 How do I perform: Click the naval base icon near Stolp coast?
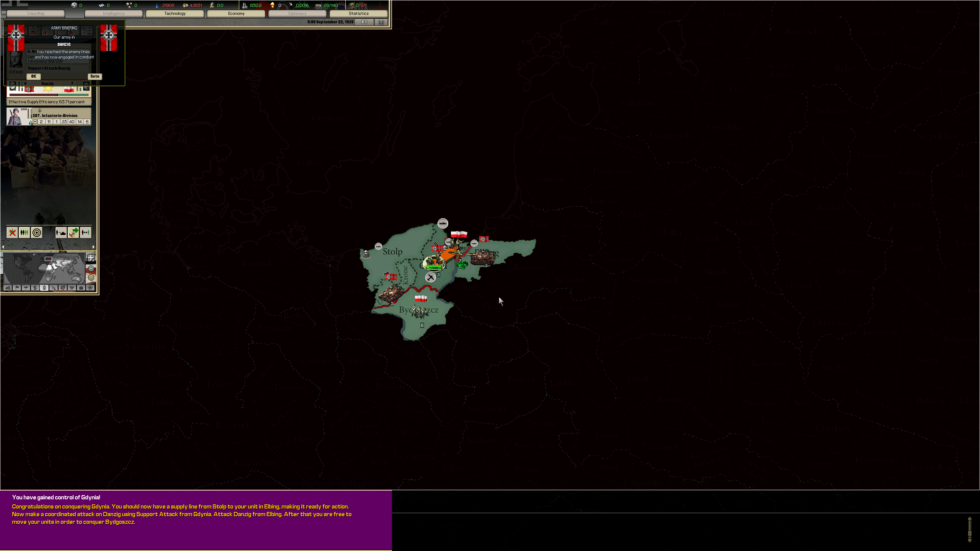[379, 246]
